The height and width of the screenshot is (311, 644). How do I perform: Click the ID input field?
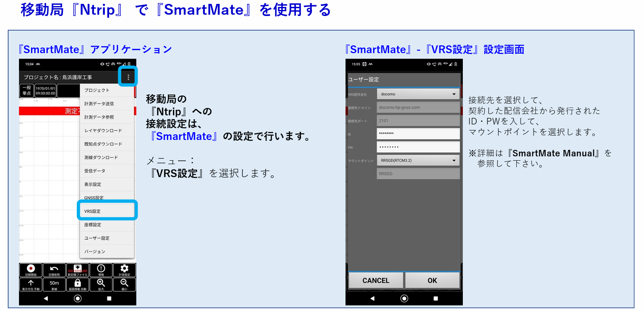click(418, 134)
